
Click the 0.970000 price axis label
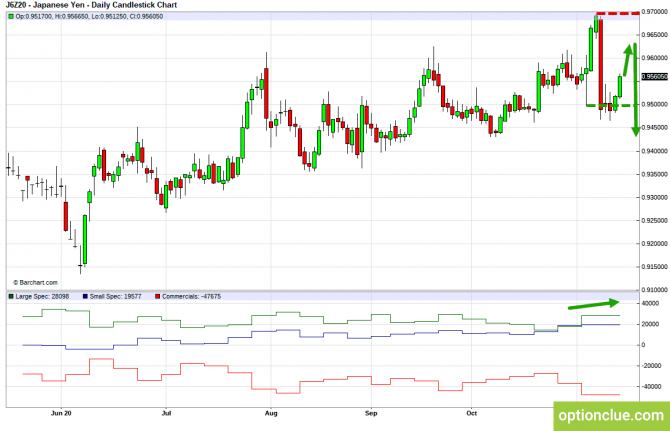coord(654,12)
